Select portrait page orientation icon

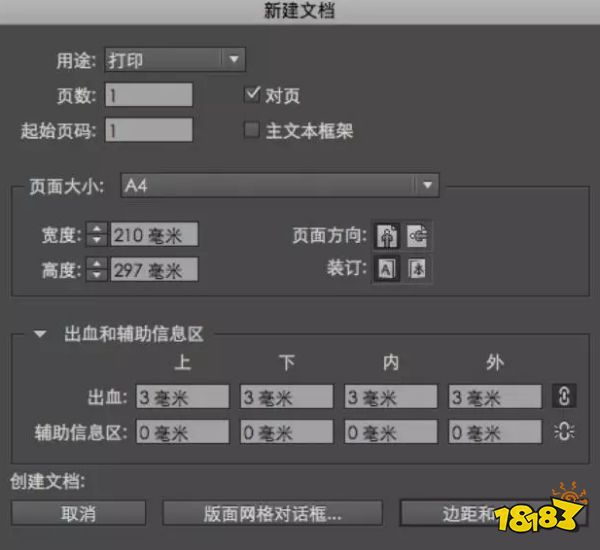pyautogui.click(x=386, y=236)
